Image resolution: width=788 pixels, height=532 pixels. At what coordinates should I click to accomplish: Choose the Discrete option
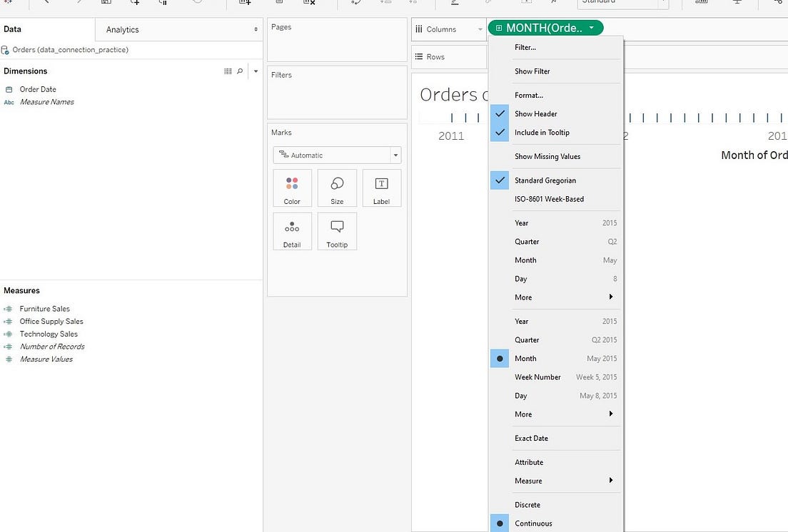tap(556, 505)
